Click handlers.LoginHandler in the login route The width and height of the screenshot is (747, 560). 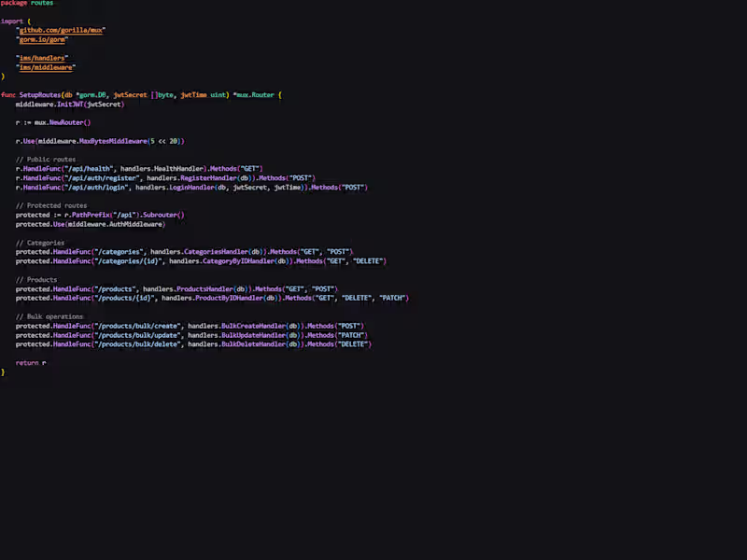(x=175, y=188)
